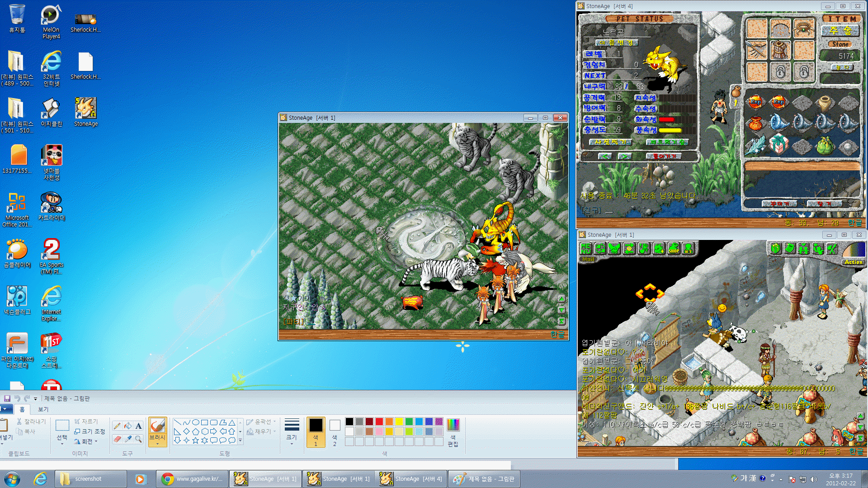This screenshot has height=488, width=868.
Task: Click 크기 조정 resize in Paint
Action: (x=90, y=432)
